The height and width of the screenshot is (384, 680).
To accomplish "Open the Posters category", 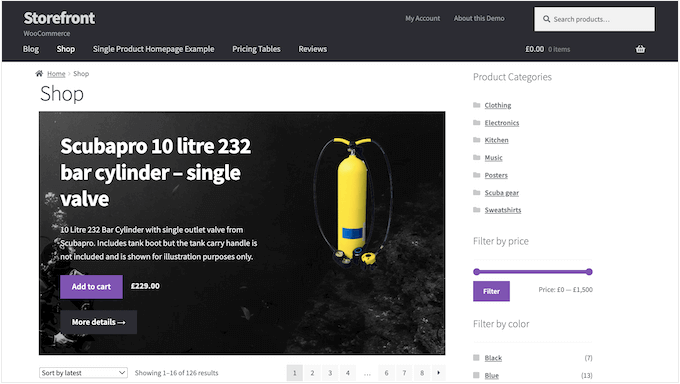I will (496, 175).
